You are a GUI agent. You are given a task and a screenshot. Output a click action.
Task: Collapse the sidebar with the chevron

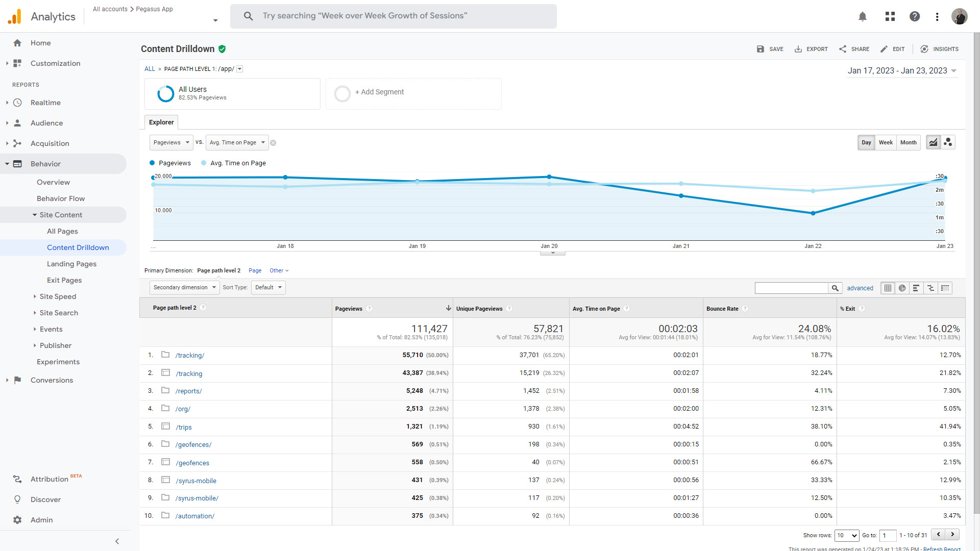[117, 541]
